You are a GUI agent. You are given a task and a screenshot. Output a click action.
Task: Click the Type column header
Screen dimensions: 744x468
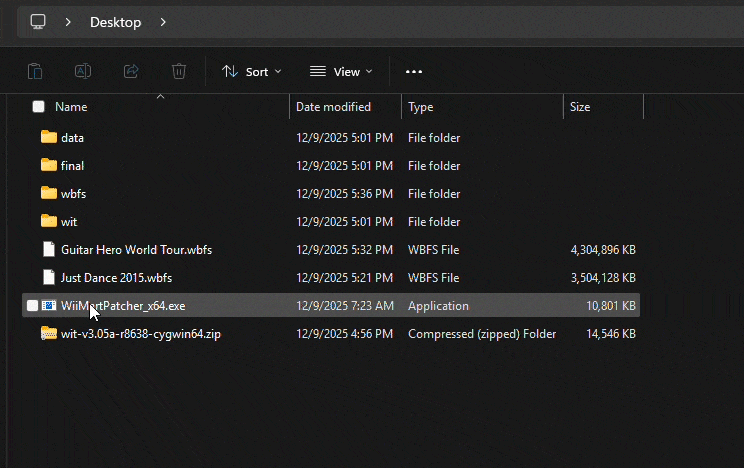[x=421, y=107]
